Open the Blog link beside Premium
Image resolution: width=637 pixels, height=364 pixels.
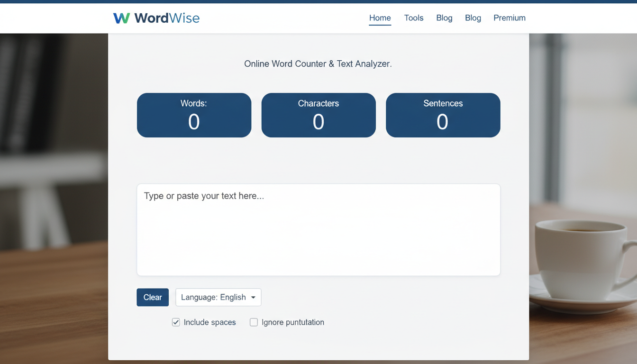point(473,18)
